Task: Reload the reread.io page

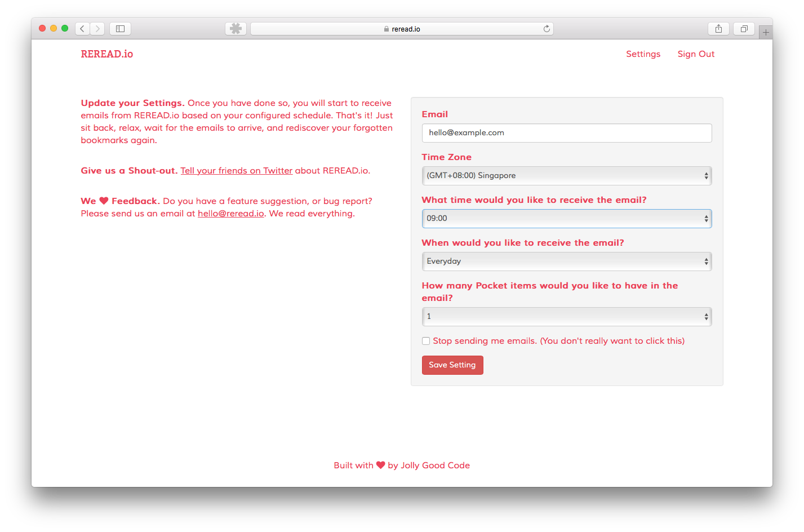Action: (545, 28)
